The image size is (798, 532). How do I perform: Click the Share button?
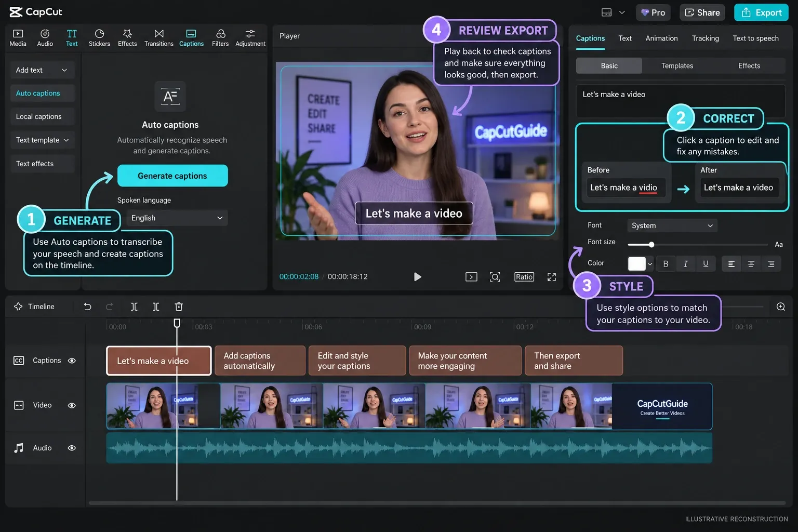702,12
